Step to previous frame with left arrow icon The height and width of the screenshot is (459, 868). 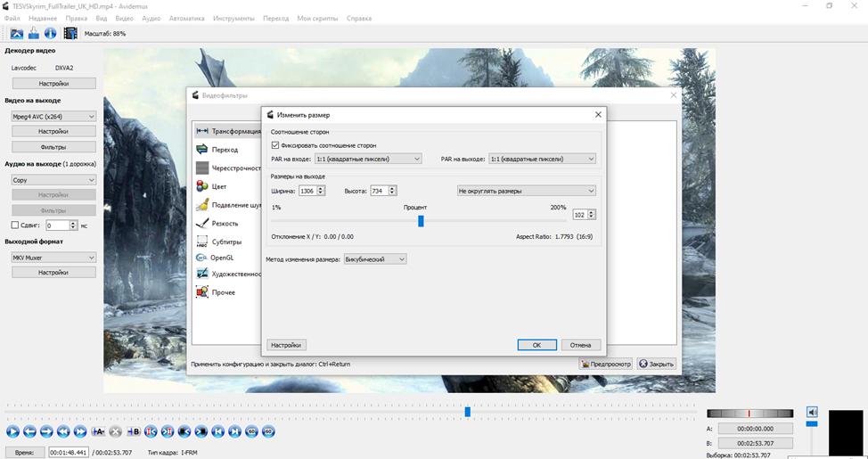click(30, 431)
